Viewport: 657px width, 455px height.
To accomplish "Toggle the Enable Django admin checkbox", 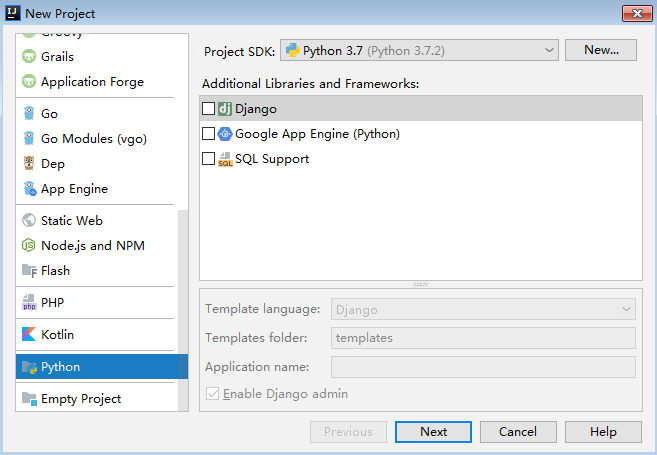I will click(x=212, y=393).
